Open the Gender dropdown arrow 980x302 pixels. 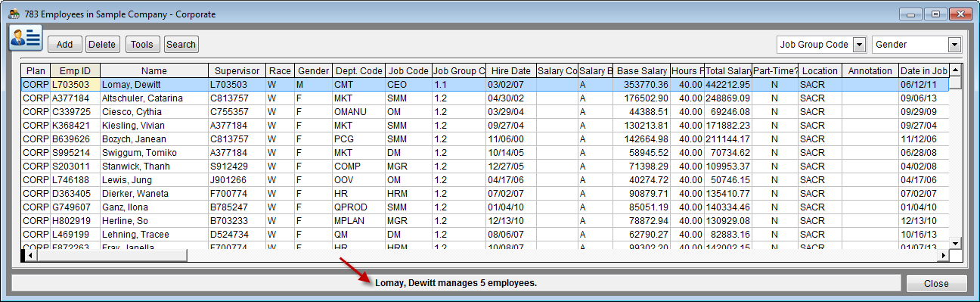point(954,45)
